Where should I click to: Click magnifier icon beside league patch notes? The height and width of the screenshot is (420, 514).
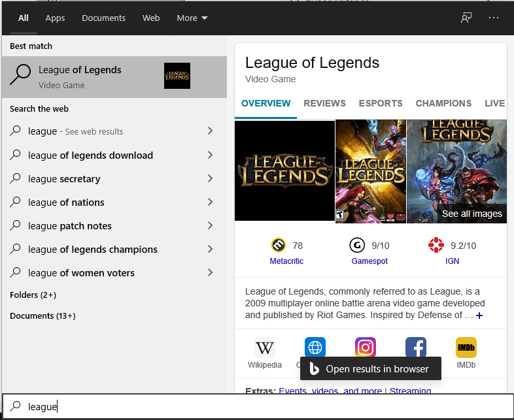(15, 225)
